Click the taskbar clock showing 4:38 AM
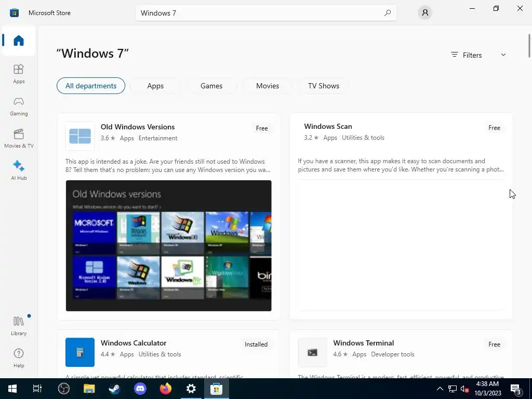532x399 pixels. tap(487, 389)
